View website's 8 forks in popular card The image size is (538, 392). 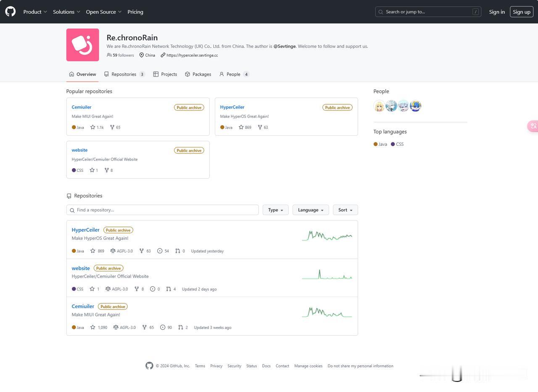click(109, 170)
